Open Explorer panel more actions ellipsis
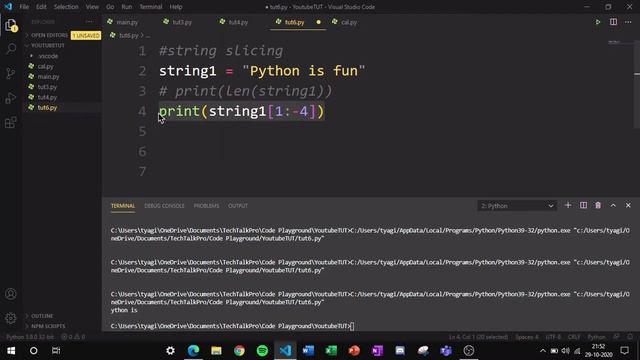Screen dimensions: 640x360 coord(89,22)
